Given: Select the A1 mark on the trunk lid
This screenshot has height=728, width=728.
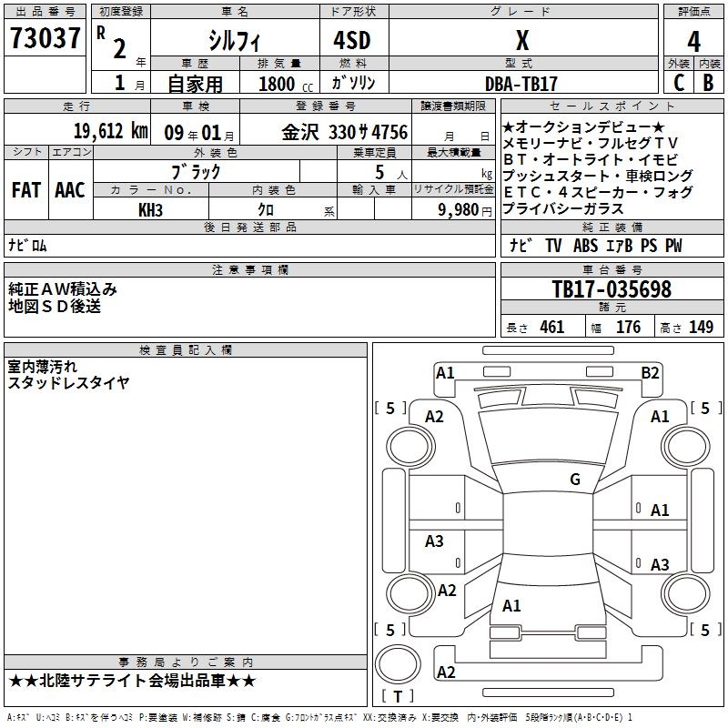Looking at the screenshot, I should pyautogui.click(x=511, y=605).
